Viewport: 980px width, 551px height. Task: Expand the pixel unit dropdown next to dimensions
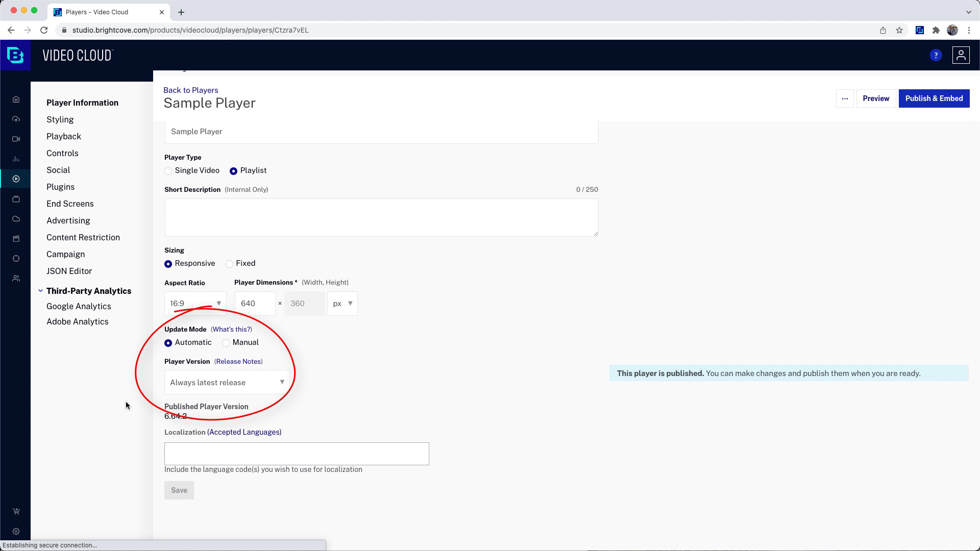342,304
